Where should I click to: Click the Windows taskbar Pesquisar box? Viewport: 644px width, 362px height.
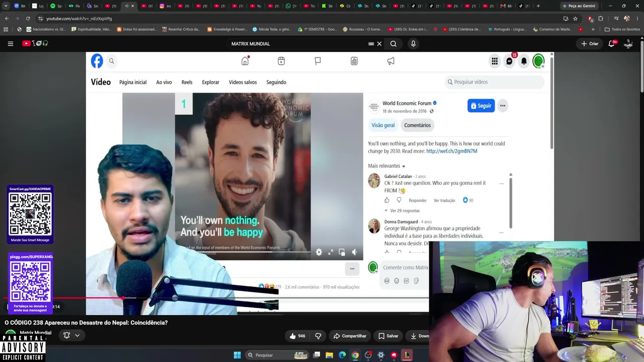click(277, 355)
